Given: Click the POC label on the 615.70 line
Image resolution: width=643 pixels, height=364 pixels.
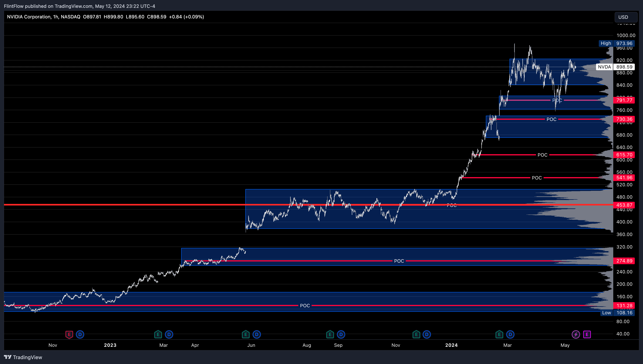Looking at the screenshot, I should (x=542, y=155).
